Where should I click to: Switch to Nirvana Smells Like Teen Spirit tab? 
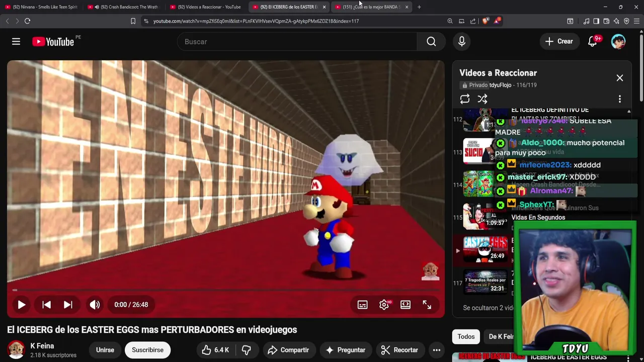pos(41,7)
